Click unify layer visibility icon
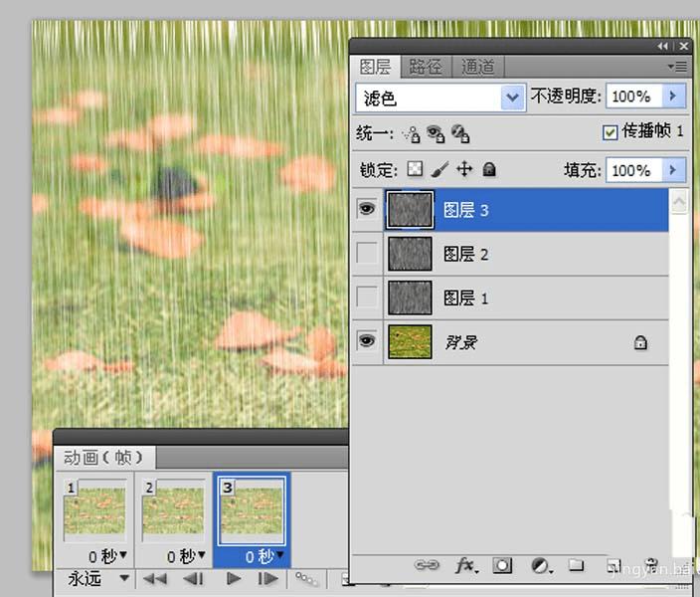This screenshot has width=700, height=597. coord(436,133)
